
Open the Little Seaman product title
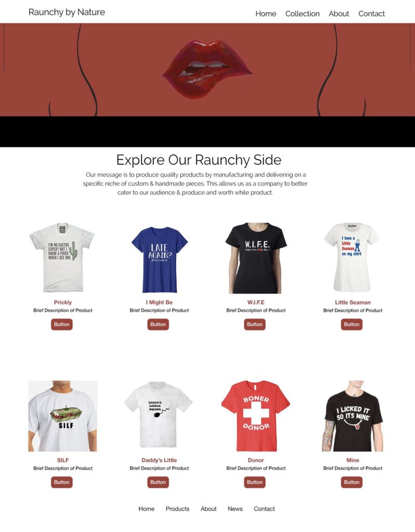pyautogui.click(x=353, y=302)
